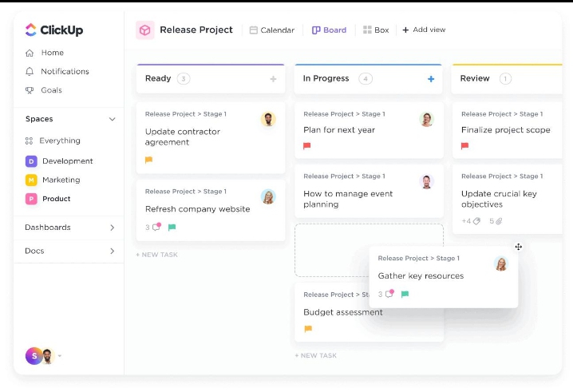Click assignee avatar on How to manage event planning
The image size is (573, 392).
tap(426, 182)
